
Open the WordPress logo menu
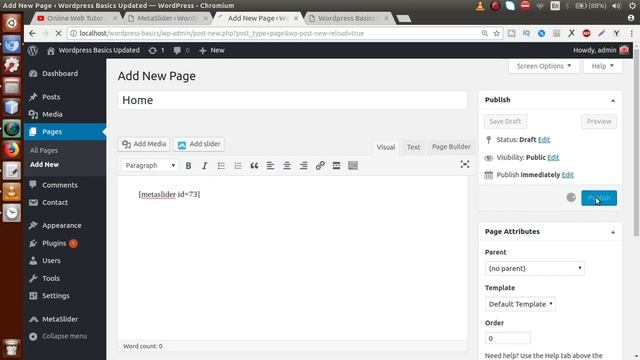click(x=33, y=51)
